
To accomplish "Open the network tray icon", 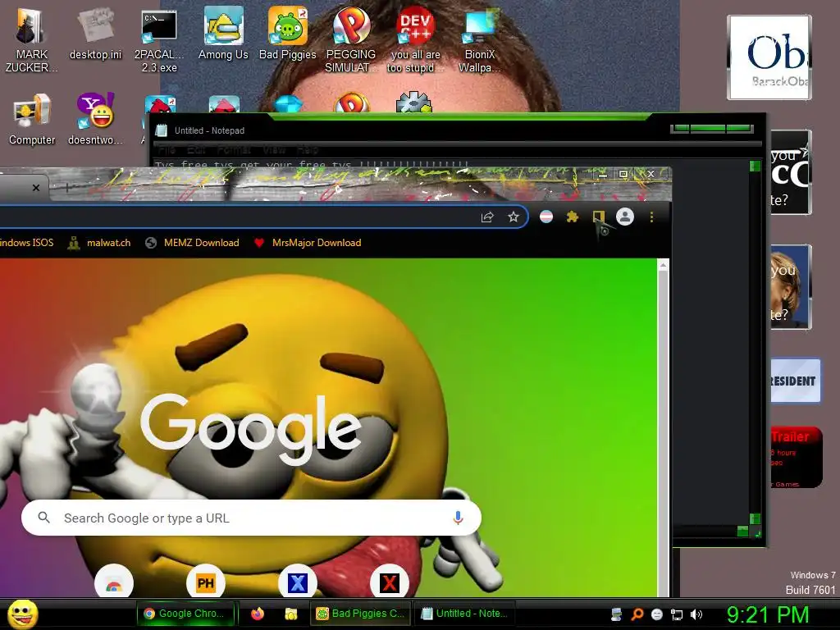I will (x=677, y=614).
